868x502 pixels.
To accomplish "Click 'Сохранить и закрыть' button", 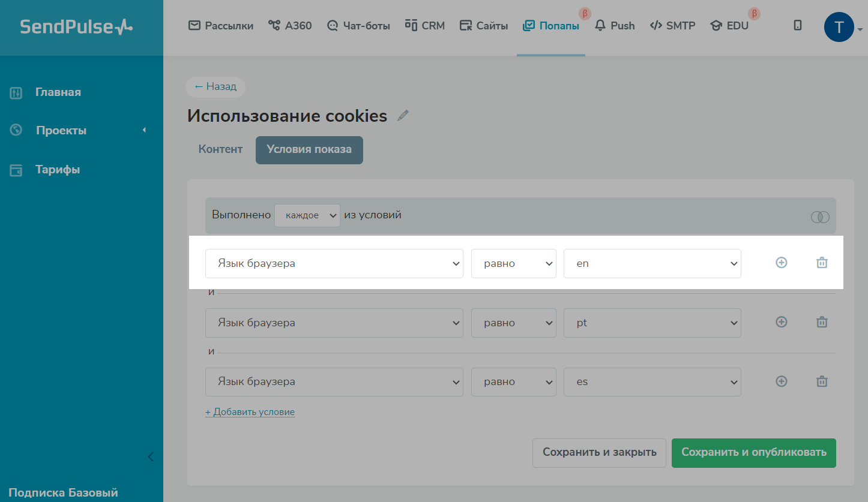I will pyautogui.click(x=598, y=453).
